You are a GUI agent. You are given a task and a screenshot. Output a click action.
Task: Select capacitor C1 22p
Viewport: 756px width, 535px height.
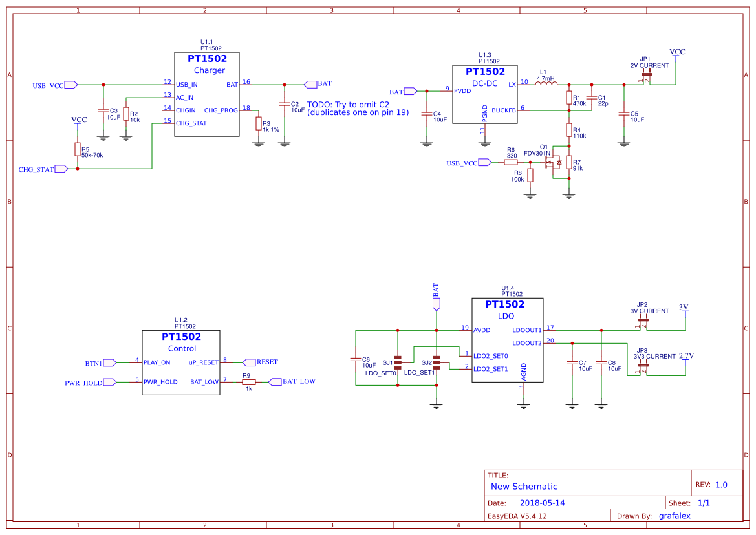(x=592, y=98)
